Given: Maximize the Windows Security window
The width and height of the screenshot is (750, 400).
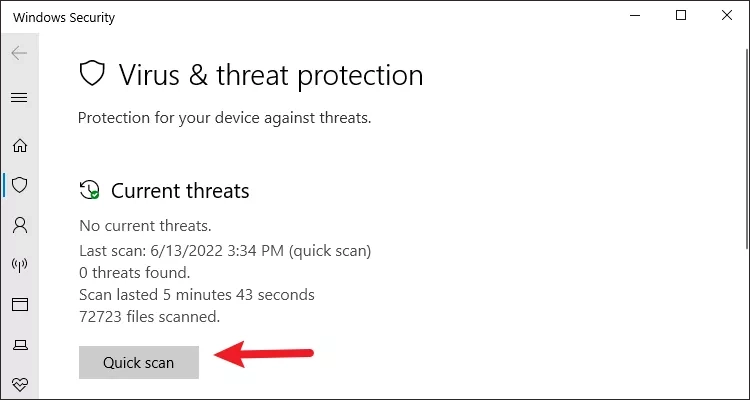Looking at the screenshot, I should pyautogui.click(x=681, y=16).
